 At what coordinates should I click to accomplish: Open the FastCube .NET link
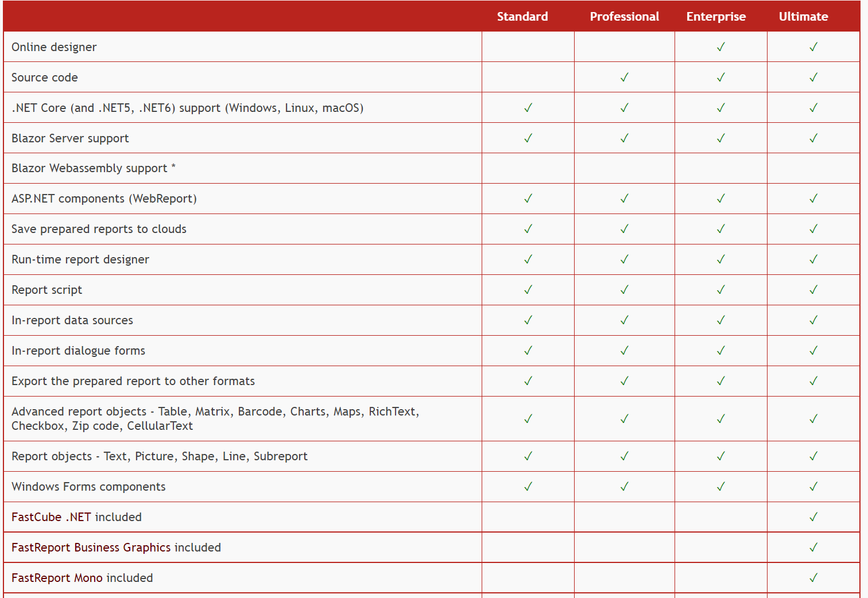(x=51, y=517)
